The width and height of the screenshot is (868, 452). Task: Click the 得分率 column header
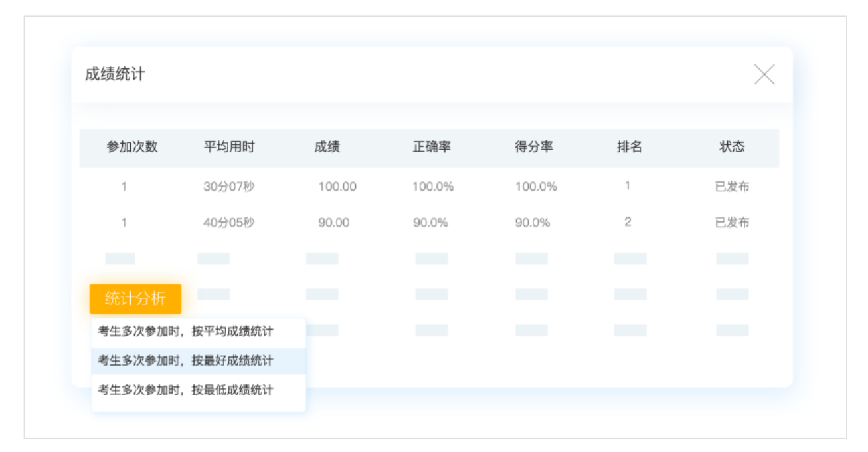click(x=534, y=147)
